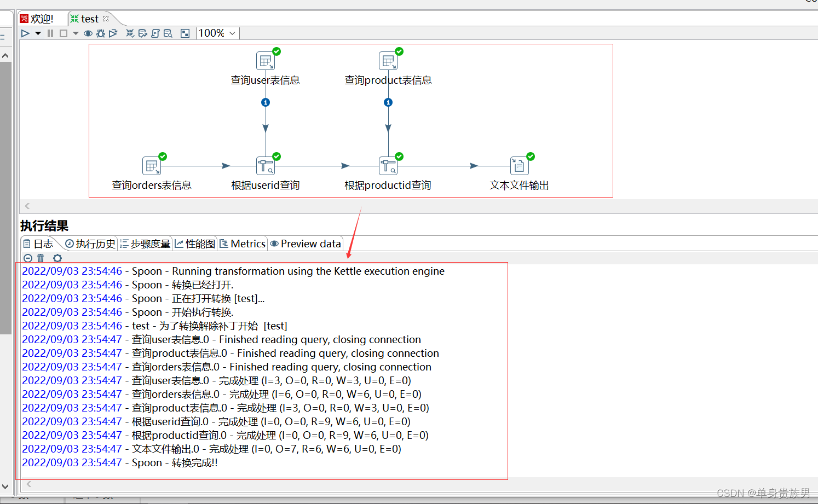Open the Metrics tab
The image size is (818, 504).
[243, 244]
